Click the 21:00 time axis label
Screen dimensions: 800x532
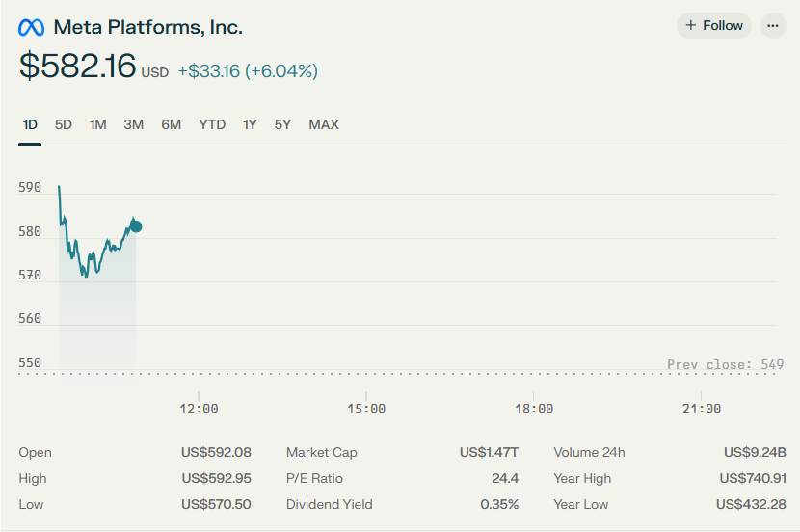701,409
